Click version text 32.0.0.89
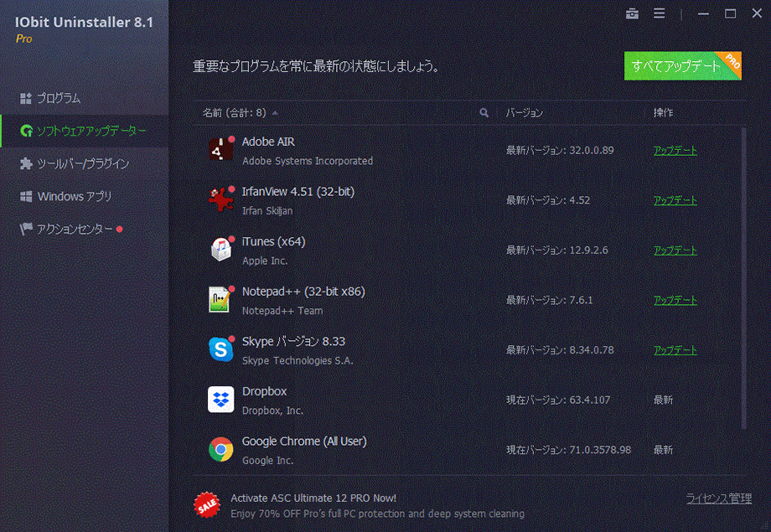The height and width of the screenshot is (532, 771). tap(592, 151)
